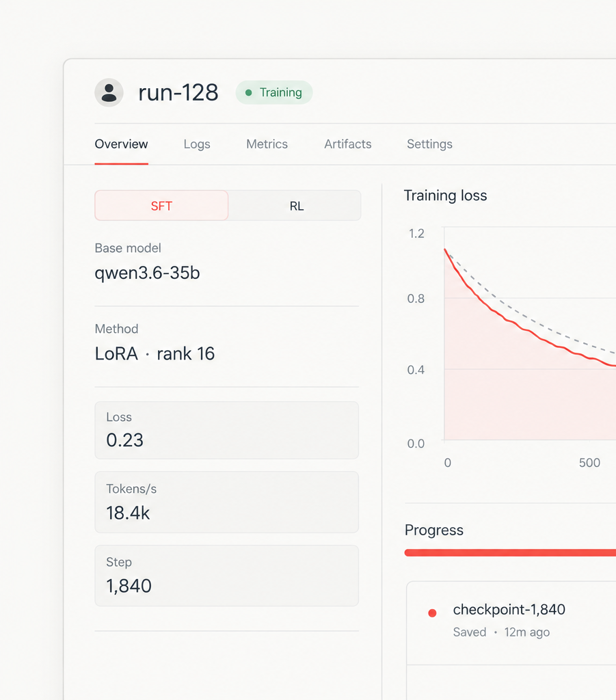Image resolution: width=616 pixels, height=700 pixels.
Task: Click the Loss 0.23 stat card
Action: point(227,430)
